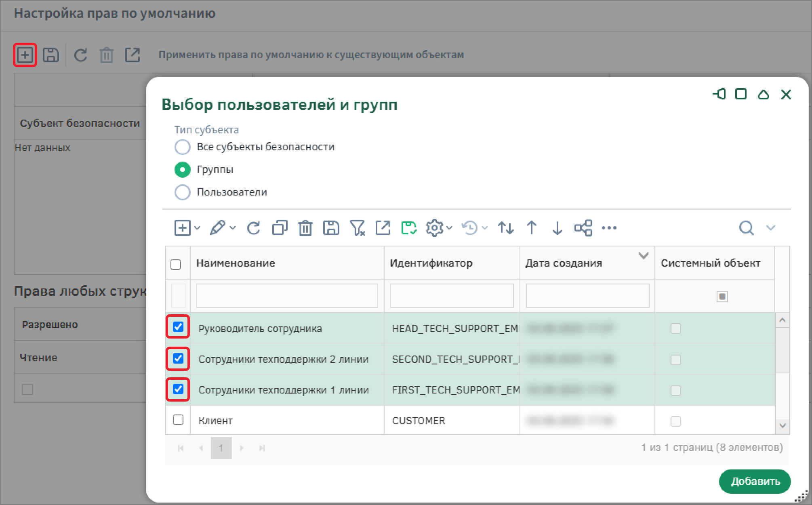The width and height of the screenshot is (812, 505).
Task: Open the history clock icon
Action: 470,228
